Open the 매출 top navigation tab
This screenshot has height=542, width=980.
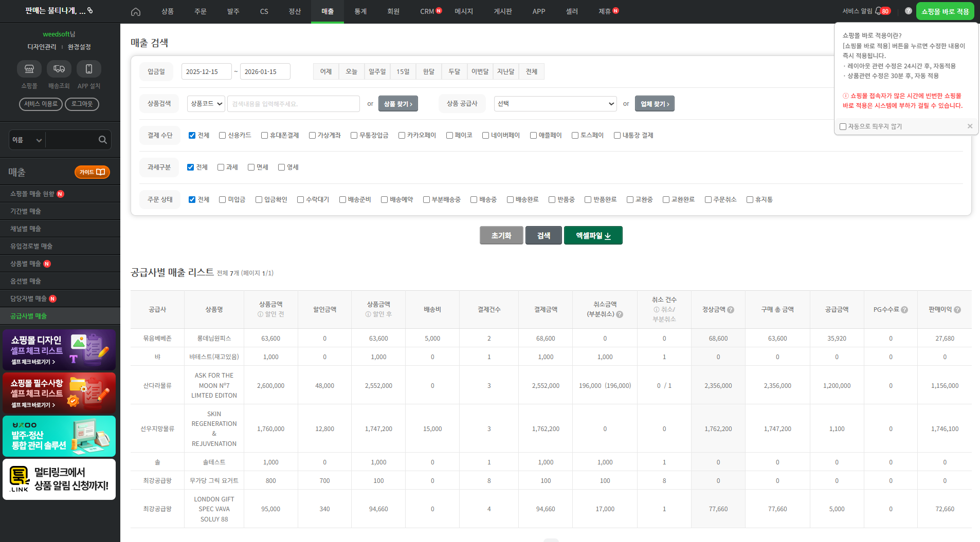point(328,11)
